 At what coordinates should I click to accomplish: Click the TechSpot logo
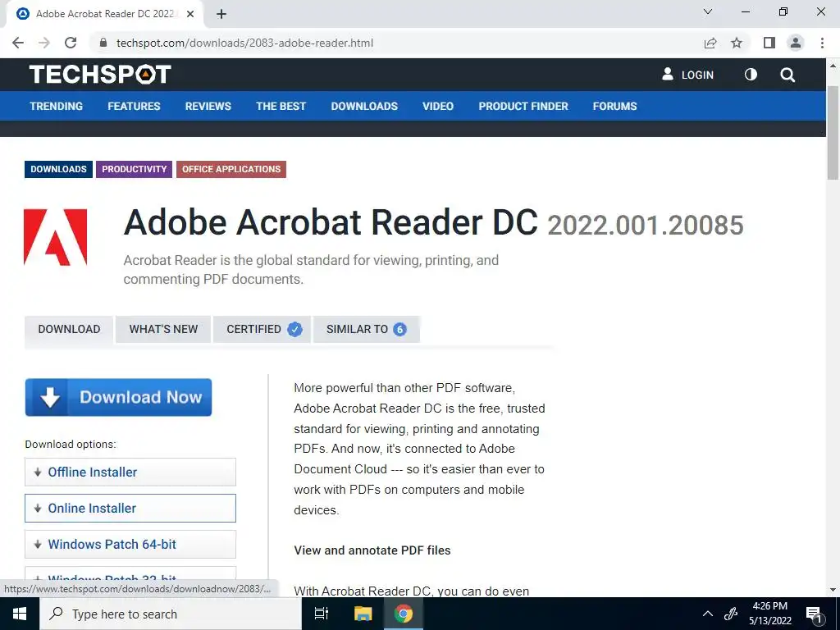click(x=100, y=75)
